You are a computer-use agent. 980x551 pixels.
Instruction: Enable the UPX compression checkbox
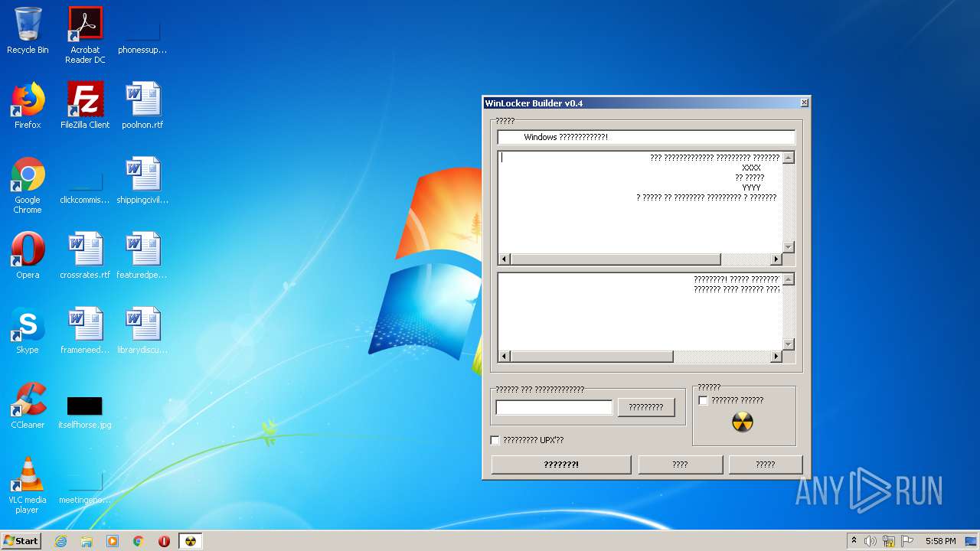coord(495,440)
